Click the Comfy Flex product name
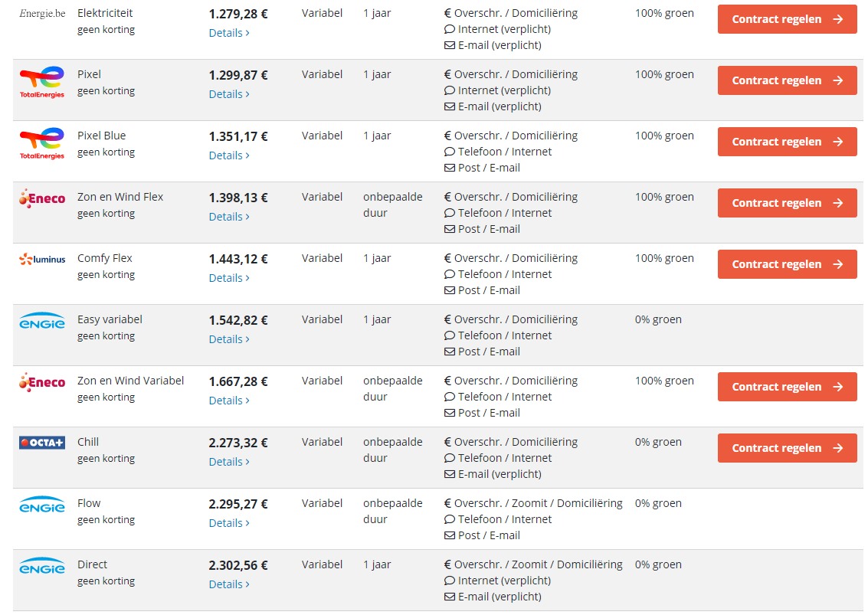The width and height of the screenshot is (868, 615). 105,258
